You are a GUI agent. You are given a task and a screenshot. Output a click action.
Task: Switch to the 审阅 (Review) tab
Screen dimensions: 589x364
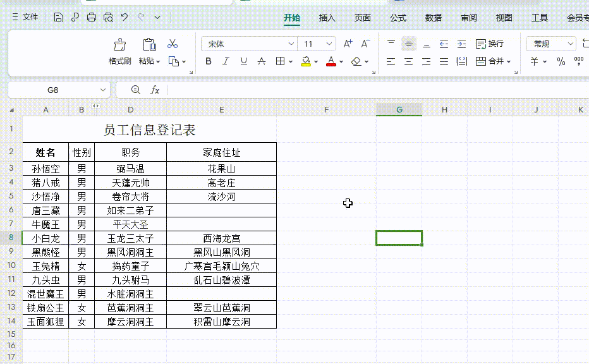pyautogui.click(x=469, y=18)
